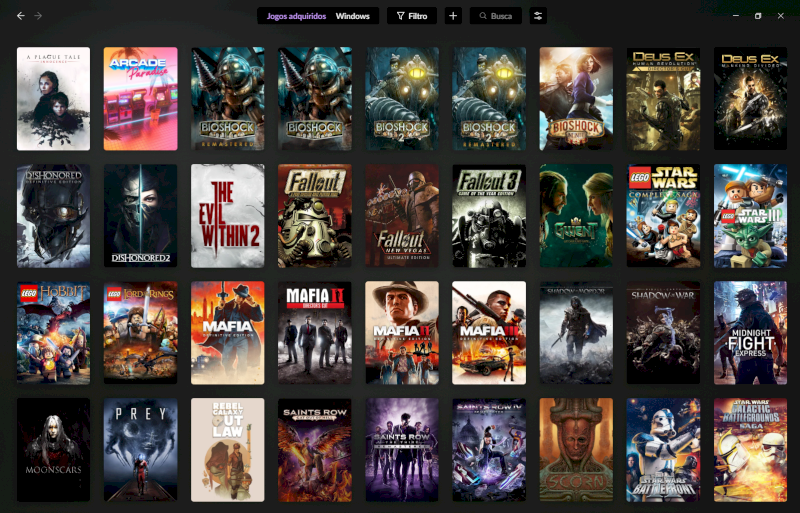800x513 pixels.
Task: Select the Gwent game tile
Action: tap(576, 216)
